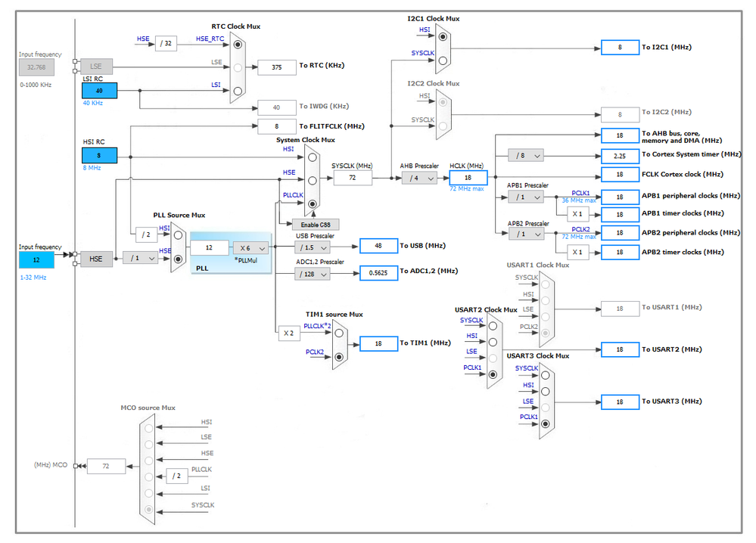Select HSI in the System Clock Mux
Viewport: 756px width, 543px height.
click(x=313, y=157)
